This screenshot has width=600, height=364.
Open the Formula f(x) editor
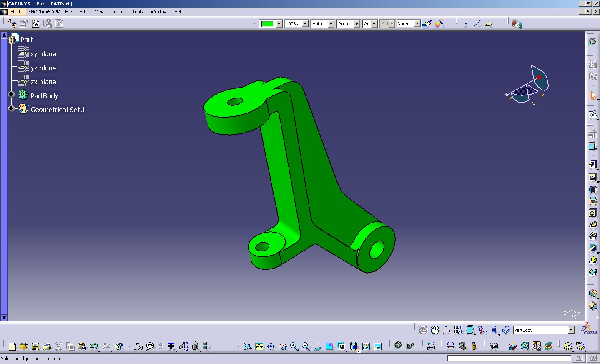click(138, 346)
